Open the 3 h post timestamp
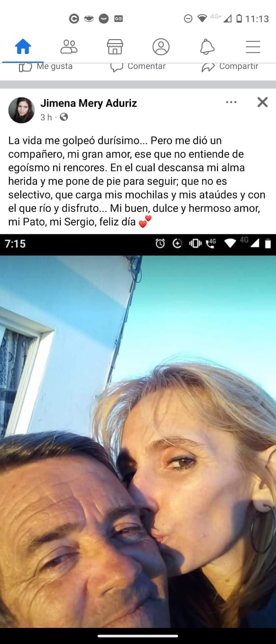Viewport: 276px width, 644px height. (x=46, y=117)
